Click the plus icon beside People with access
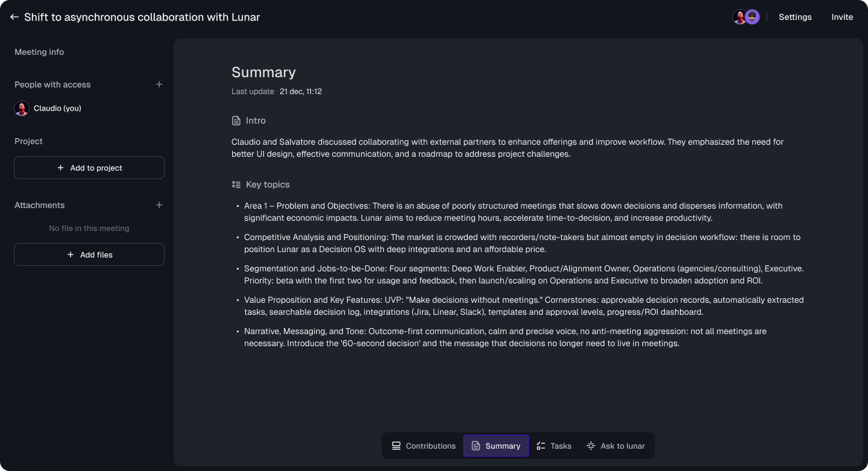Screen dimensions: 868x471 click(159, 84)
